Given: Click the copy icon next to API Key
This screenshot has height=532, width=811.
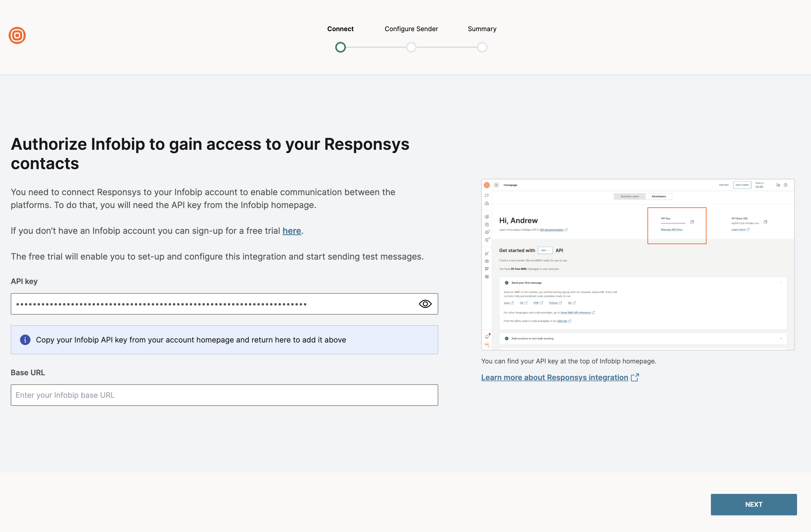Looking at the screenshot, I should pyautogui.click(x=692, y=222).
